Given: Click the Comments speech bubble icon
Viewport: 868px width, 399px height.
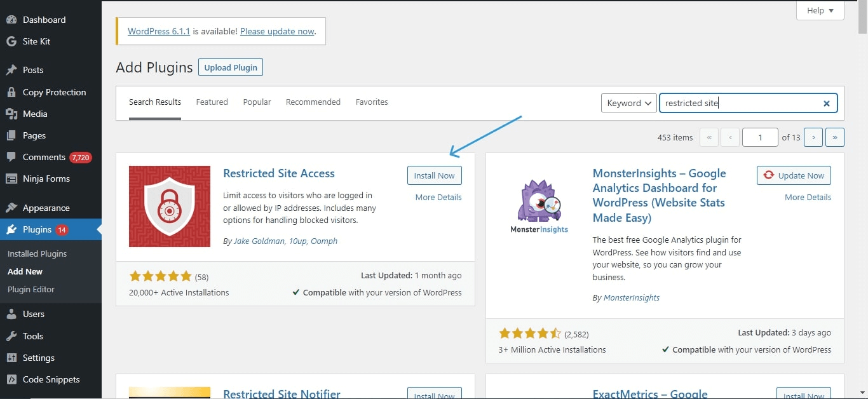Looking at the screenshot, I should click(11, 157).
